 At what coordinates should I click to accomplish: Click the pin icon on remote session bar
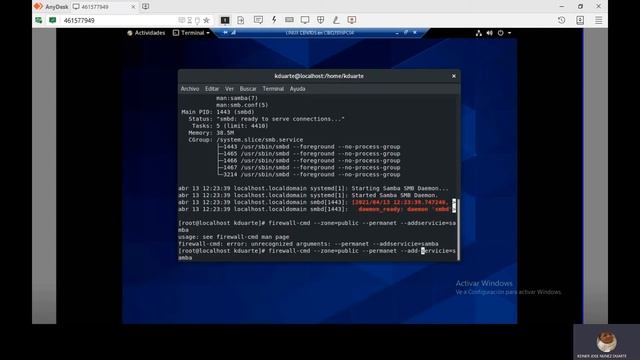tap(225, 33)
